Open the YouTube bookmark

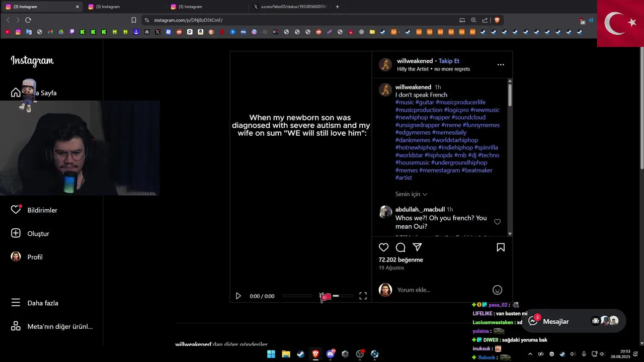7,32
